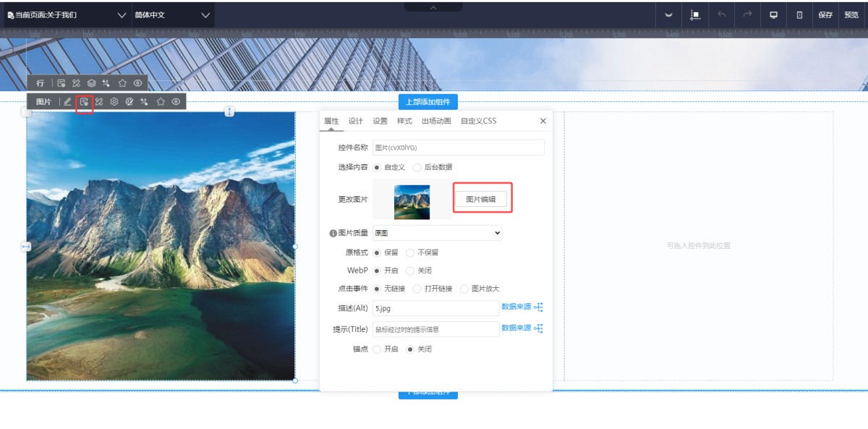Select 不保留 for 原格式
The image size is (868, 429).
pos(410,252)
